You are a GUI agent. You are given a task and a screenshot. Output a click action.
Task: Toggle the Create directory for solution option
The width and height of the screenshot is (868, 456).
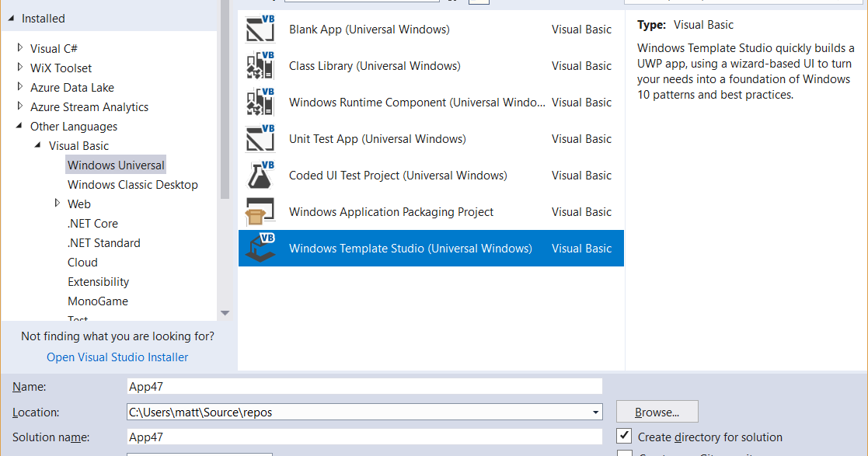(624, 437)
